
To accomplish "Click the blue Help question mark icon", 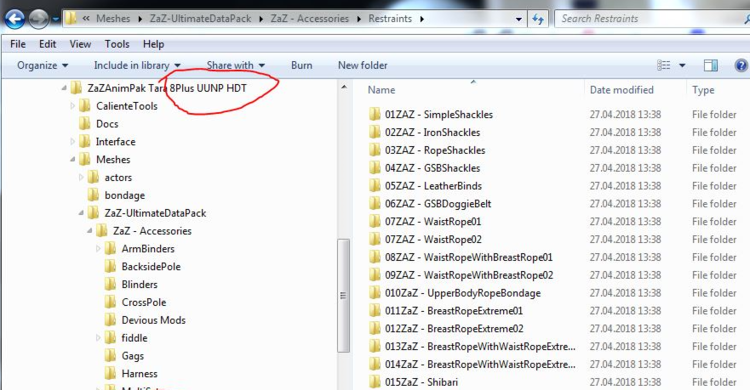I will pos(741,65).
